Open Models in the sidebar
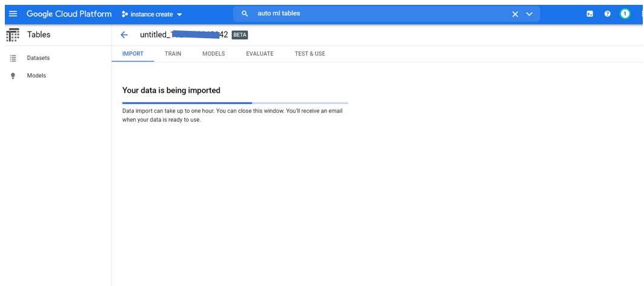The width and height of the screenshot is (644, 286). tap(36, 76)
